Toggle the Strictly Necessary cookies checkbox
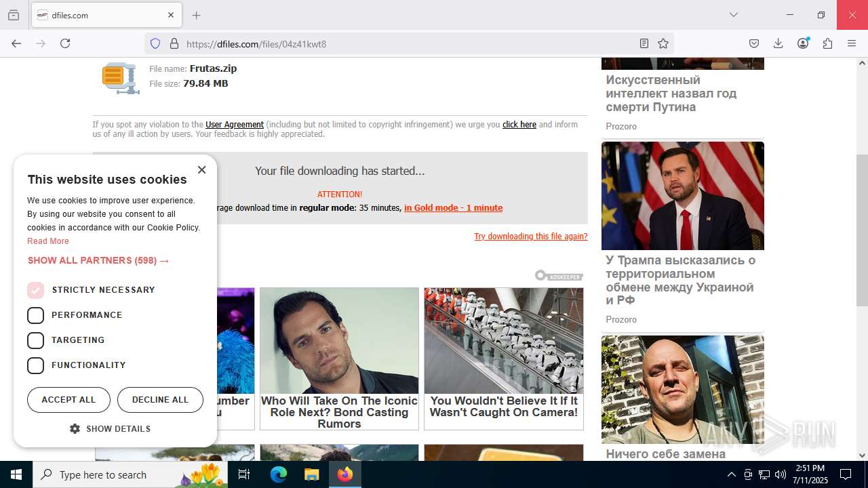This screenshot has height=488, width=868. (x=35, y=290)
